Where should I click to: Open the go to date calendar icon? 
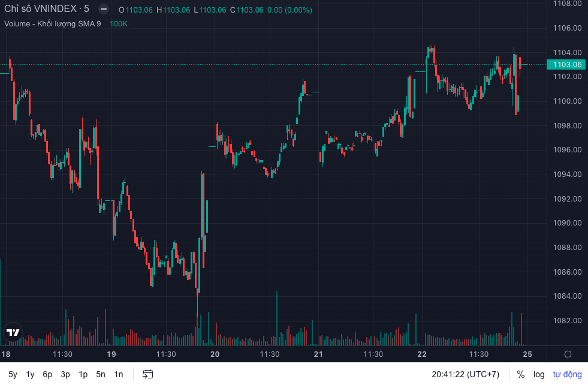148,374
